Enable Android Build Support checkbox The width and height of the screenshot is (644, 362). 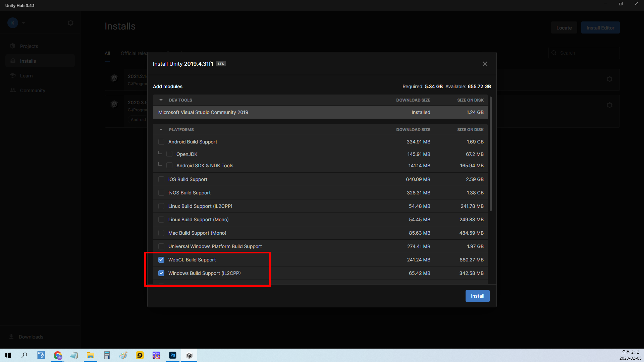[x=161, y=142]
